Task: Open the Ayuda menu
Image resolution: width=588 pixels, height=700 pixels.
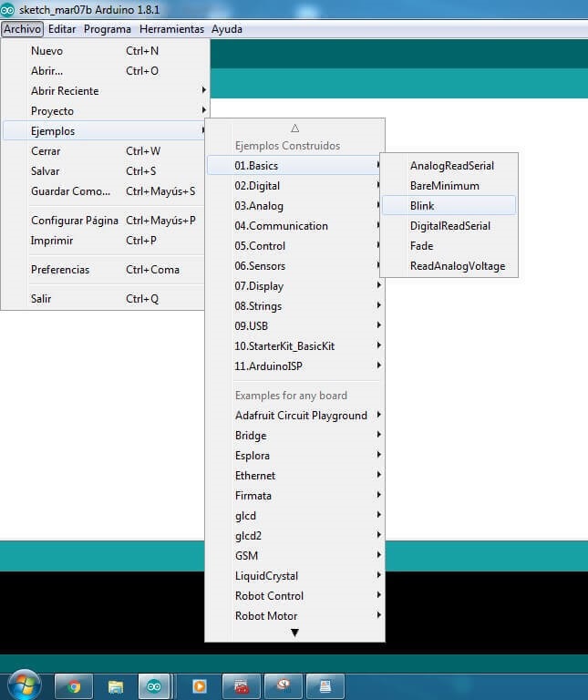Action: pyautogui.click(x=227, y=29)
